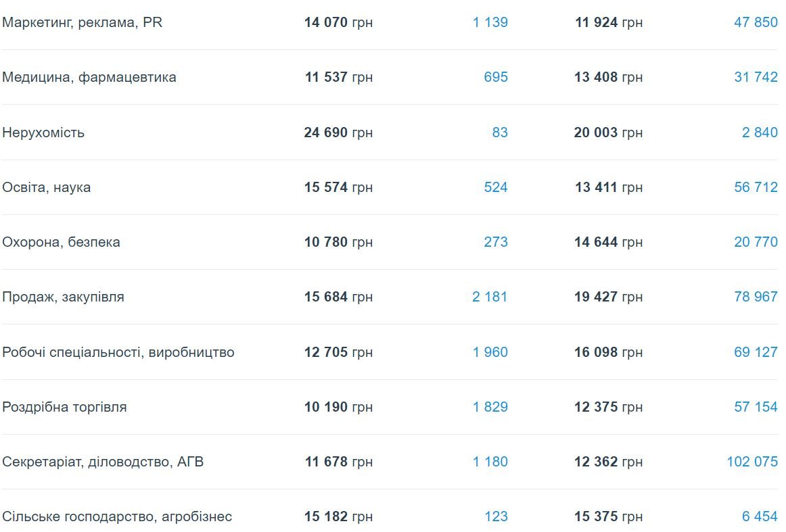Click the 6 454 link
The width and height of the screenshot is (786, 532).
tap(760, 516)
